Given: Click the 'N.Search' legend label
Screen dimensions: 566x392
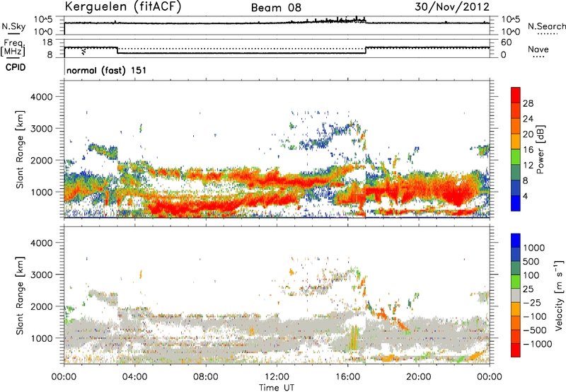Looking at the screenshot, I should tap(546, 26).
